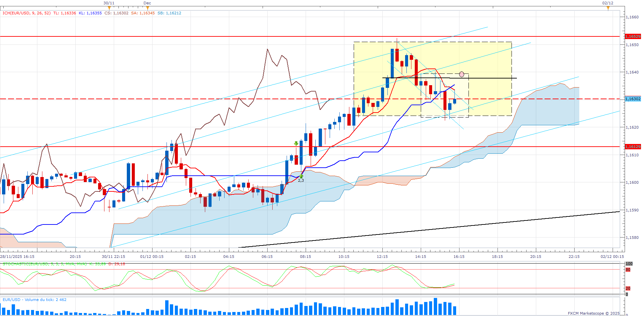The height and width of the screenshot is (316, 644).
Task: Click the 28/11/2025 16:15 time label
Action: (17, 257)
